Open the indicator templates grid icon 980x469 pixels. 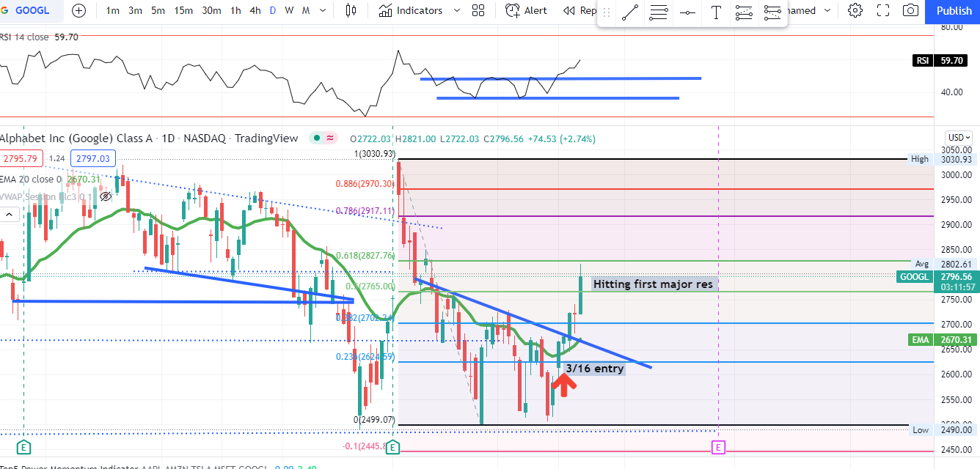(478, 10)
